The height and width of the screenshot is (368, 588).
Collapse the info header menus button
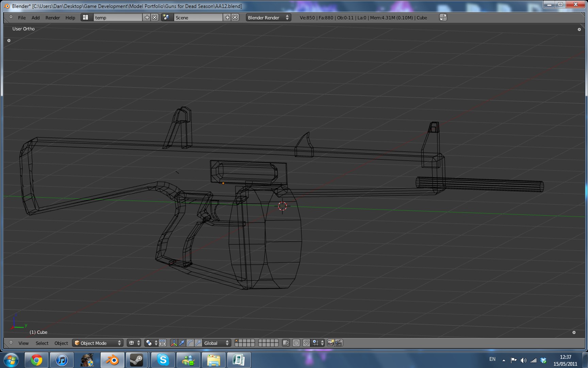(x=11, y=17)
